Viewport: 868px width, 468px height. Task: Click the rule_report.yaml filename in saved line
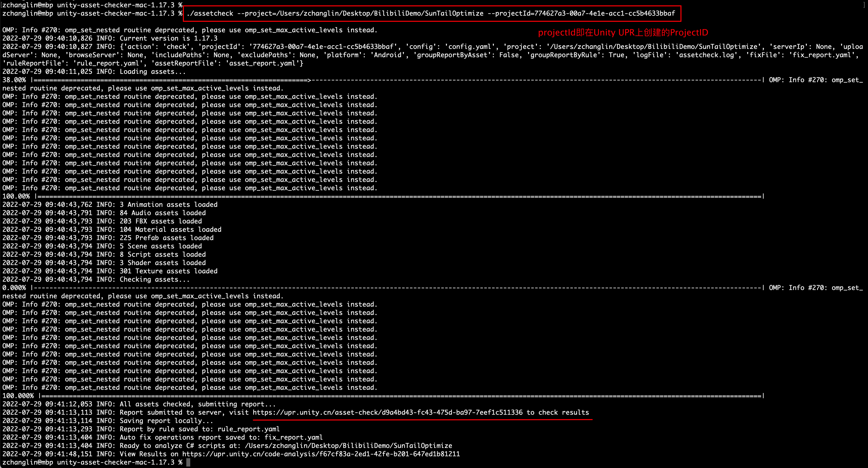tap(248, 429)
